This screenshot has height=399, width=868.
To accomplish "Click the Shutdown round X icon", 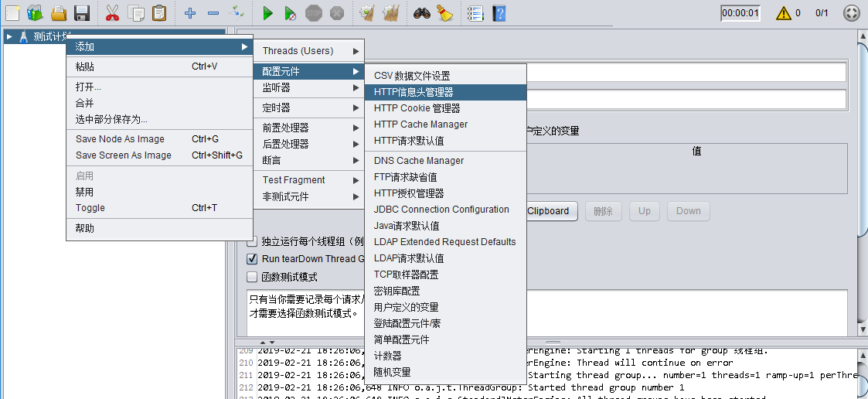I will click(337, 12).
